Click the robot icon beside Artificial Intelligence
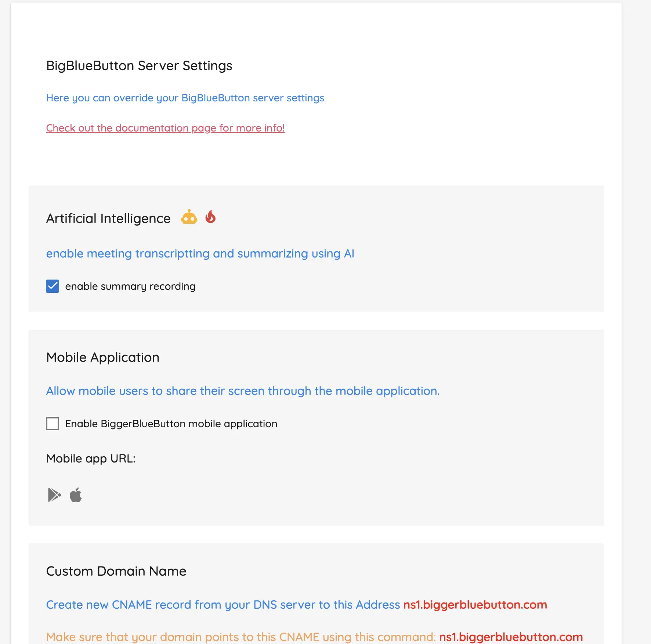The image size is (651, 644). coord(189,217)
